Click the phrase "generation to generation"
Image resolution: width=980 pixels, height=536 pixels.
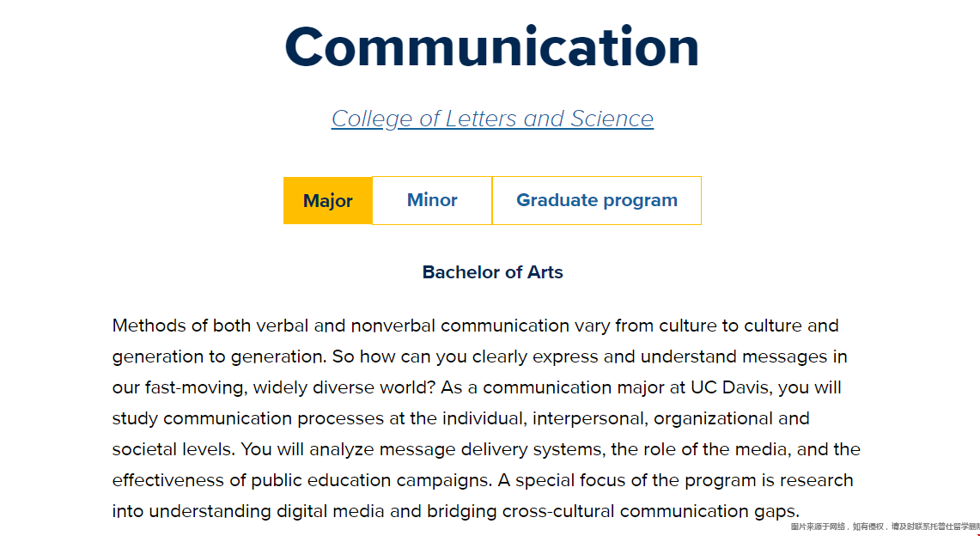(219, 356)
